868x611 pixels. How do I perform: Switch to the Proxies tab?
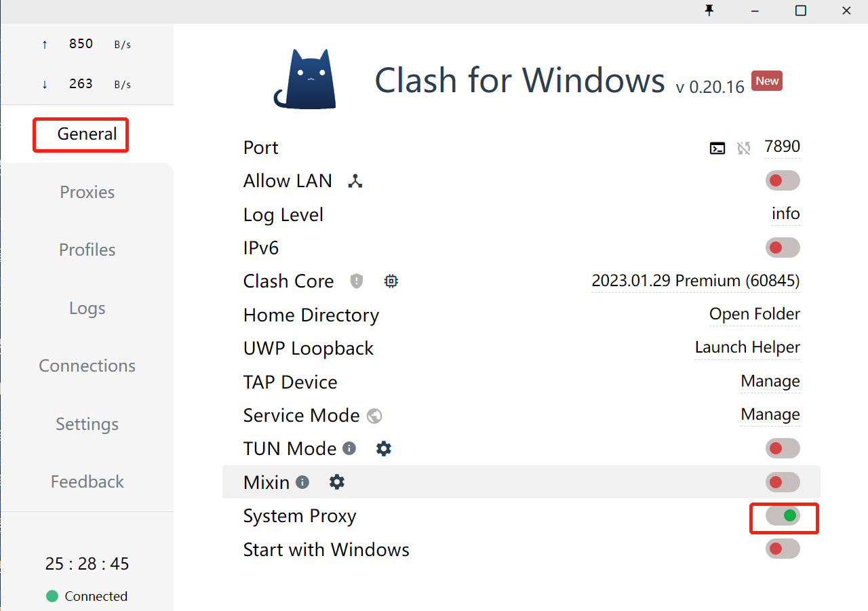87,192
